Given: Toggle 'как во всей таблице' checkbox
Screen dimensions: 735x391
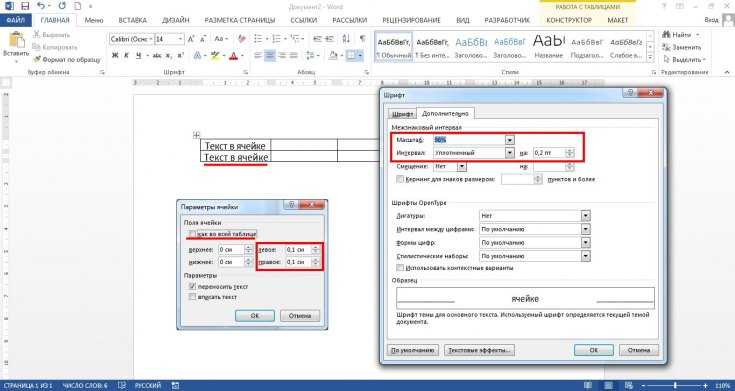Looking at the screenshot, I should point(192,233).
